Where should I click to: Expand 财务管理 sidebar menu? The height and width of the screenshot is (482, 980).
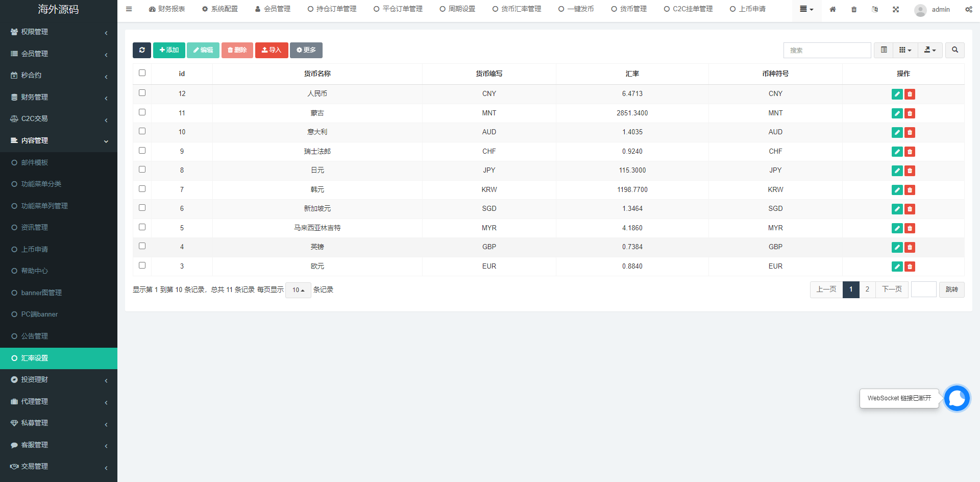tap(59, 97)
